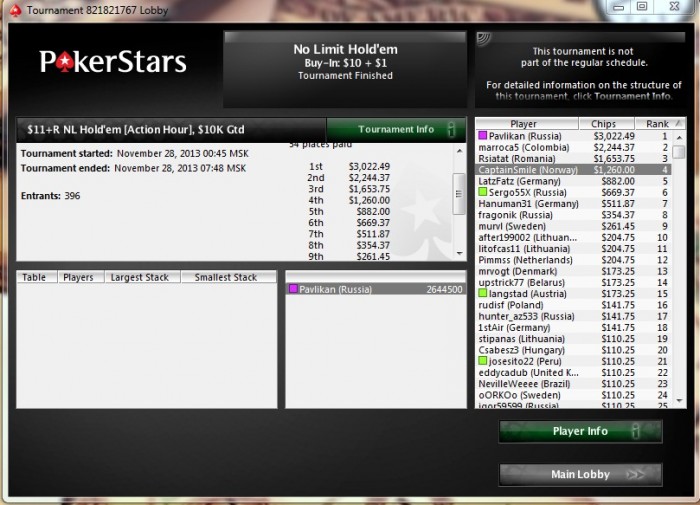Click the red spade icon in title bar
Screen dimensions: 700x505
16,11
